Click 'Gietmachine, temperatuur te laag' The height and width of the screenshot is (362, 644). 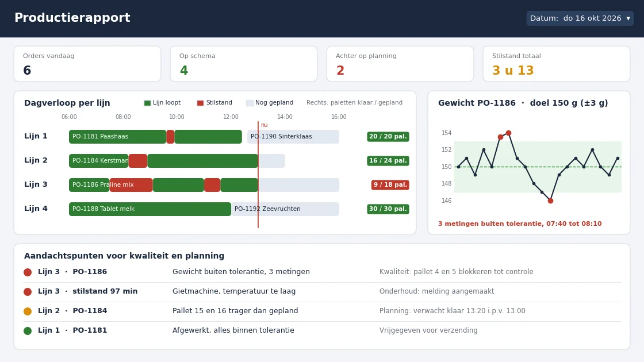234,291
